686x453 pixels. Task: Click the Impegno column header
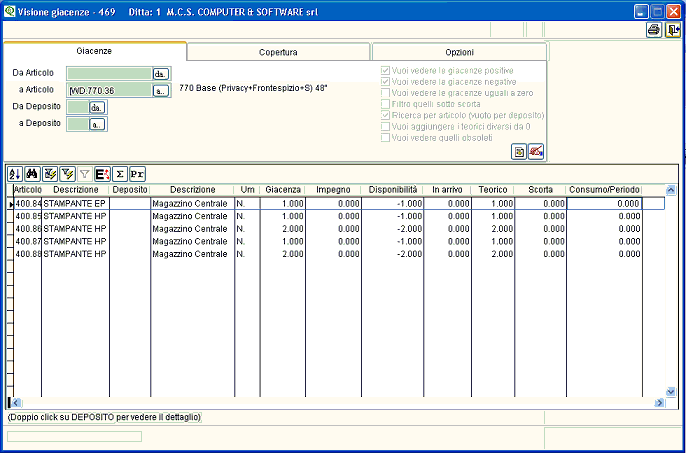(x=333, y=190)
